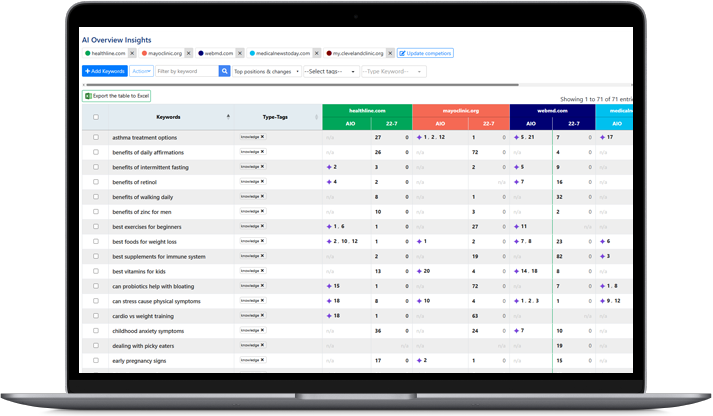Screen dimensions: 713x416
Task: Click keyword 'can probiotics help with bloating'
Action: click(x=153, y=286)
